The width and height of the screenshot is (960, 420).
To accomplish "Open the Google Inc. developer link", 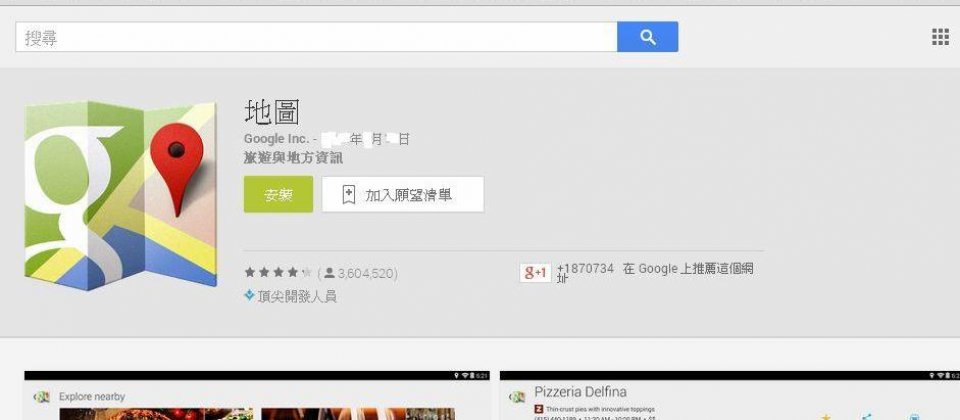I will [277, 140].
